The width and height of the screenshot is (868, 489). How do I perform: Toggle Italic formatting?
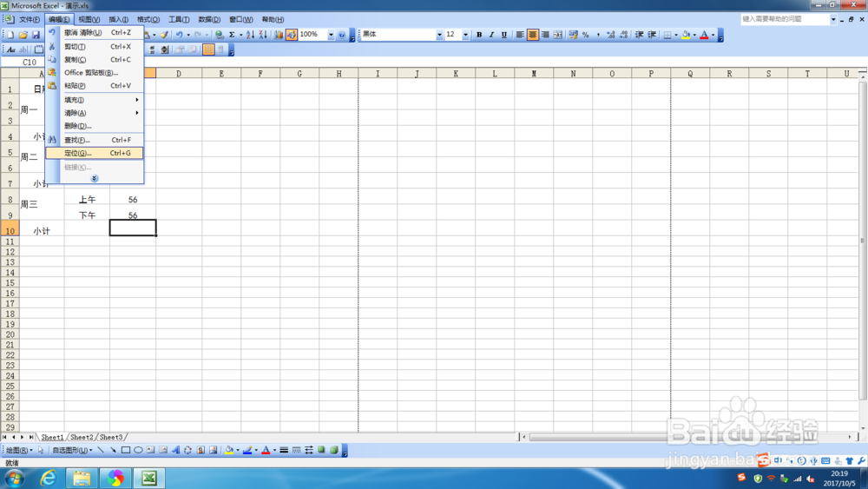point(491,35)
